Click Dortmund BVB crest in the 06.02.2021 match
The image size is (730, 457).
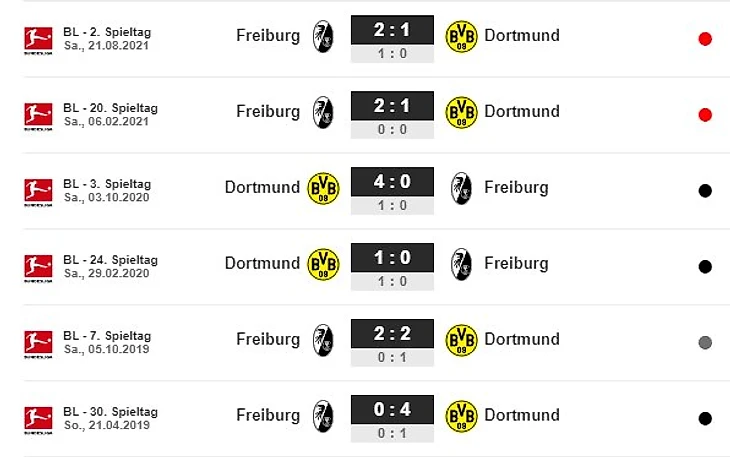pyautogui.click(x=461, y=111)
